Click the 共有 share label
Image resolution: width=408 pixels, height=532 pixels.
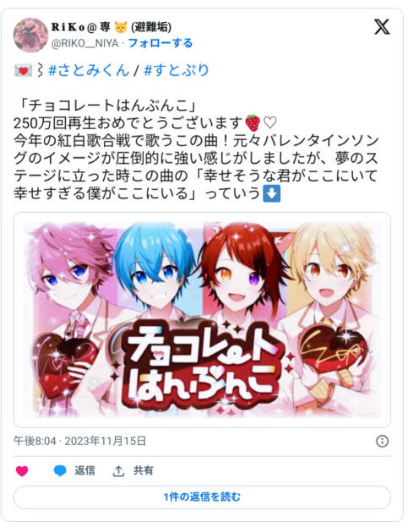click(144, 470)
